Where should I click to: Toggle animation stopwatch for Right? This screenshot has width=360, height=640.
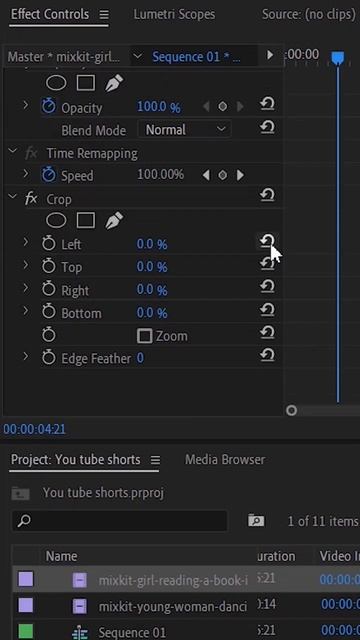(49, 289)
